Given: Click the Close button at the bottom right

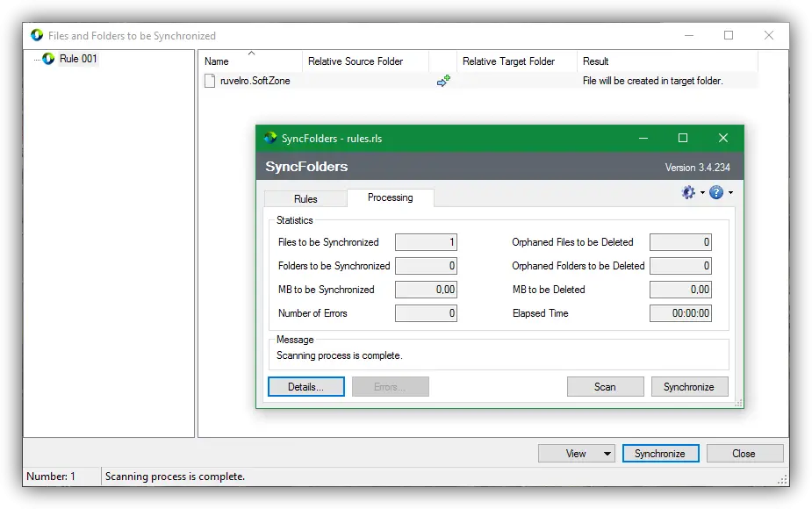Looking at the screenshot, I should (744, 454).
